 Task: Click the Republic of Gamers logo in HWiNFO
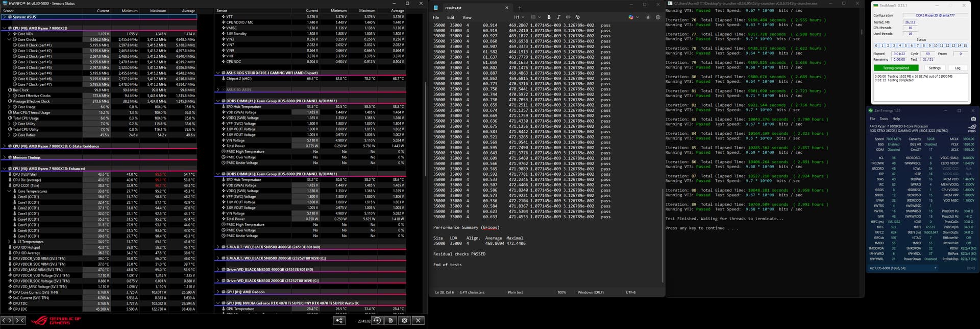(56, 320)
